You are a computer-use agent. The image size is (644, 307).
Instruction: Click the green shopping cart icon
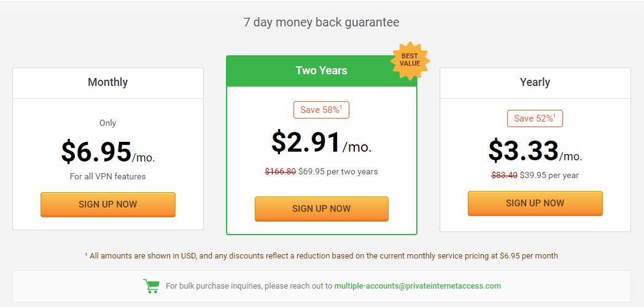click(x=151, y=286)
